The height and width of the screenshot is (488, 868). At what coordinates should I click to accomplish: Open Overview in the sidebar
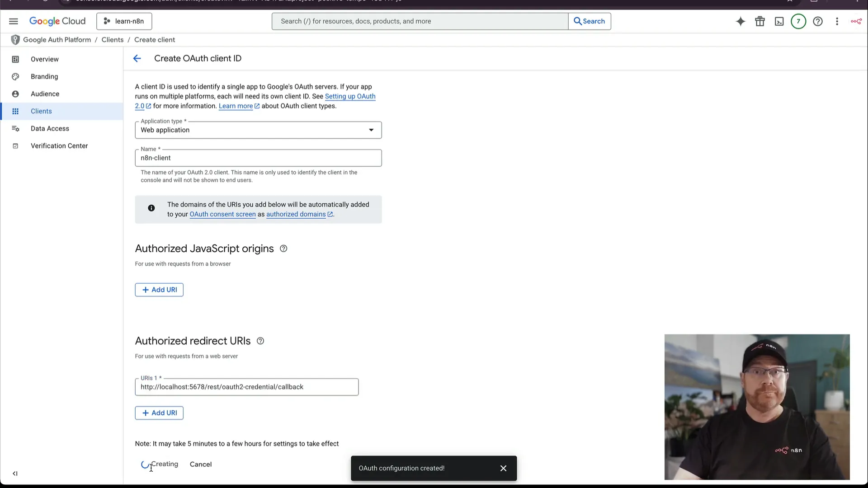(x=62, y=59)
